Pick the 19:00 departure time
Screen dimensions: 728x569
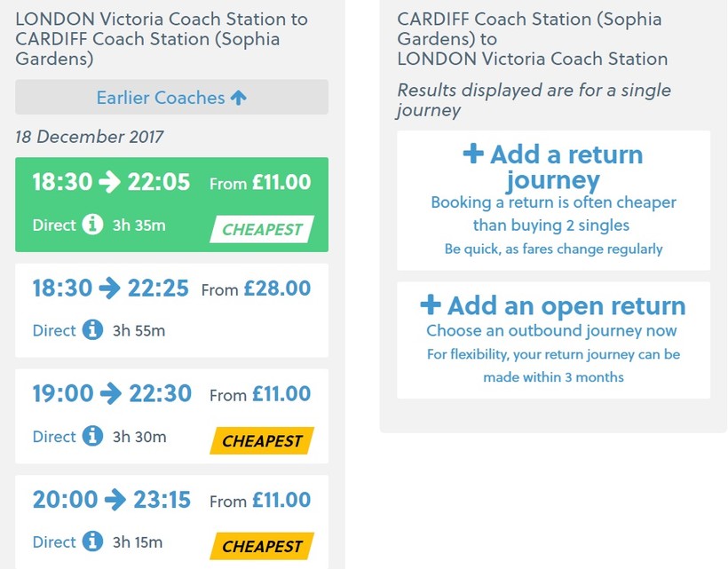click(x=61, y=394)
